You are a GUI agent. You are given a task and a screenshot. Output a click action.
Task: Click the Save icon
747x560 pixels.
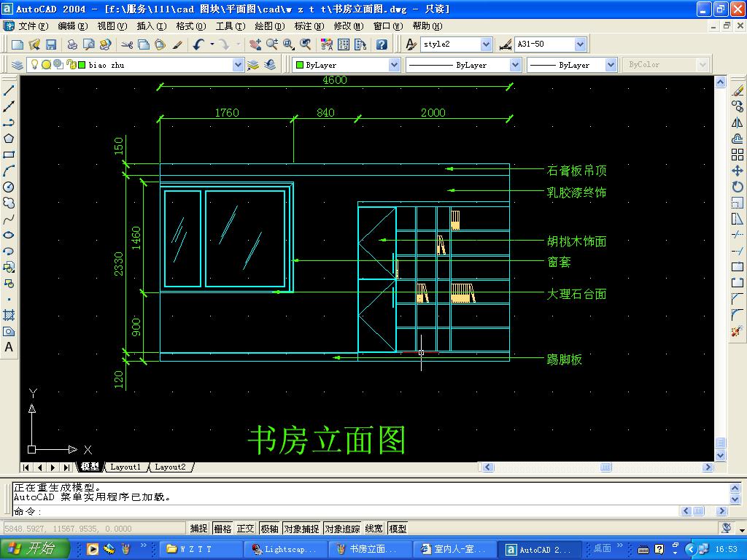click(x=51, y=44)
